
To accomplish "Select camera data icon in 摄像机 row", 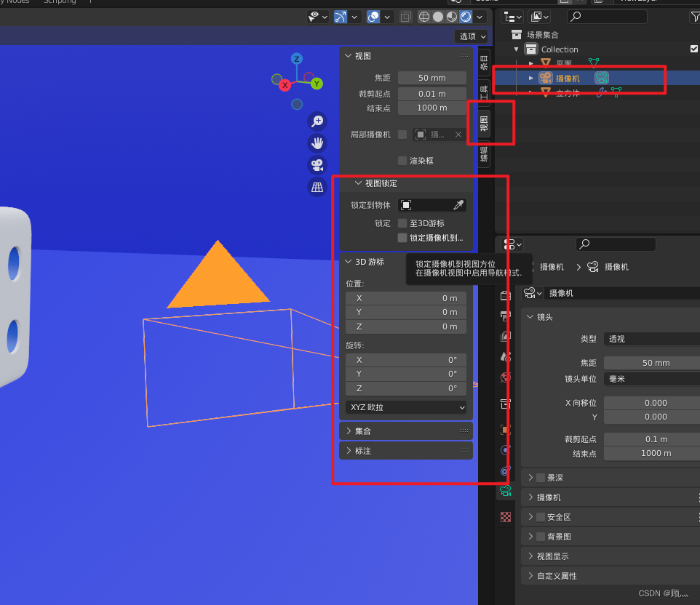I will click(x=601, y=78).
